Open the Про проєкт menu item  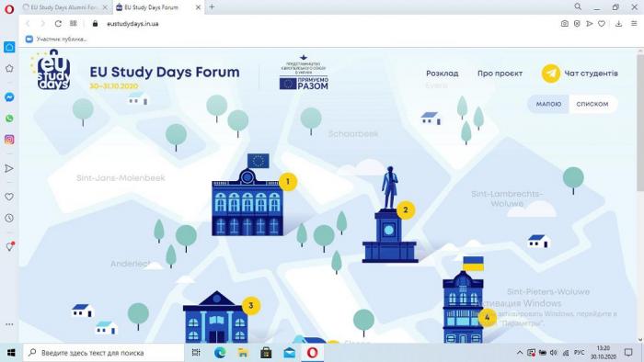[500, 74]
